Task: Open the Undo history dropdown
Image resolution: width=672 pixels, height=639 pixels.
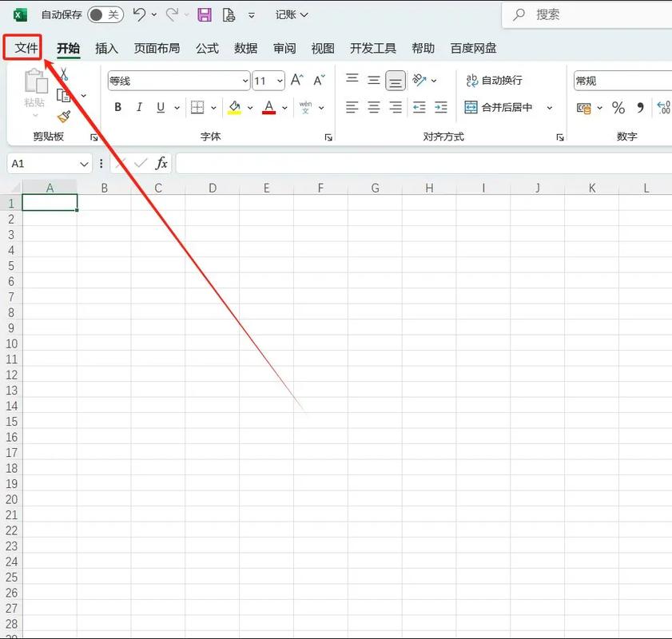Action: 154,15
